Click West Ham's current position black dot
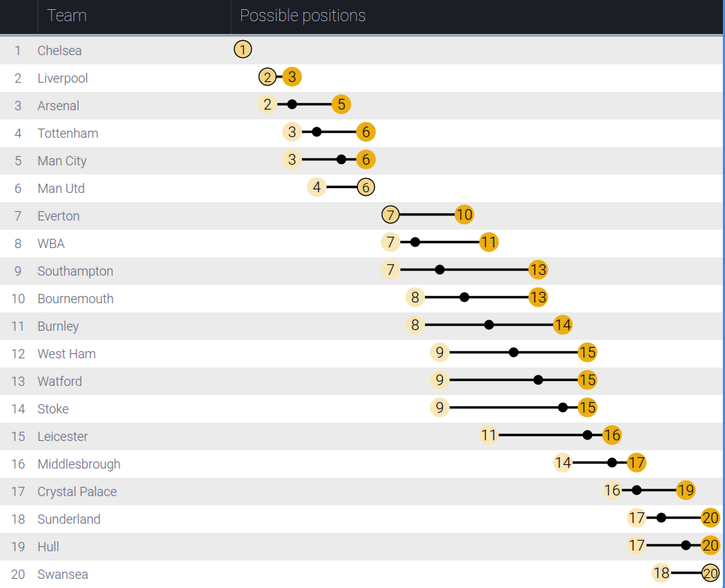 pos(514,353)
